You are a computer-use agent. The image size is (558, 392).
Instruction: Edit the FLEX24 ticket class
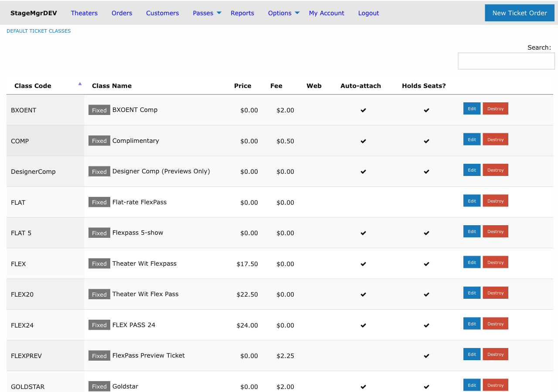tap(472, 324)
